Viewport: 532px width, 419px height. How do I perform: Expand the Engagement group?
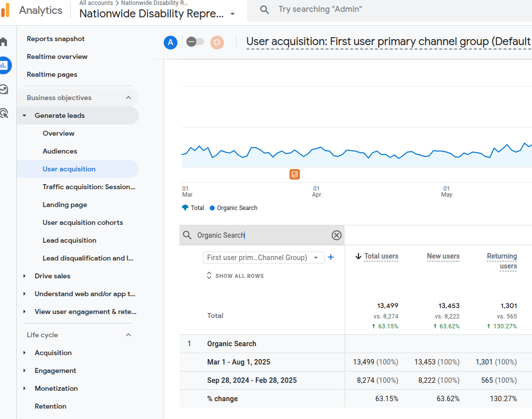(24, 370)
